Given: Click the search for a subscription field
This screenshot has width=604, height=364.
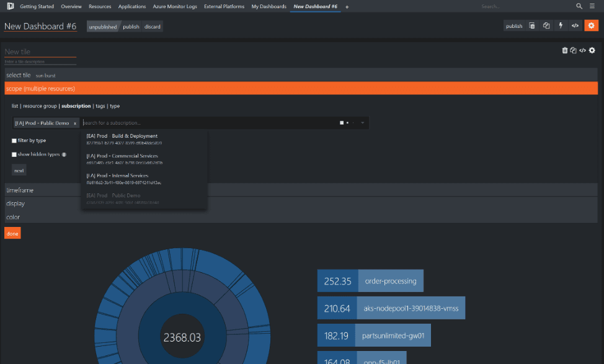Looking at the screenshot, I should pyautogui.click(x=210, y=123).
